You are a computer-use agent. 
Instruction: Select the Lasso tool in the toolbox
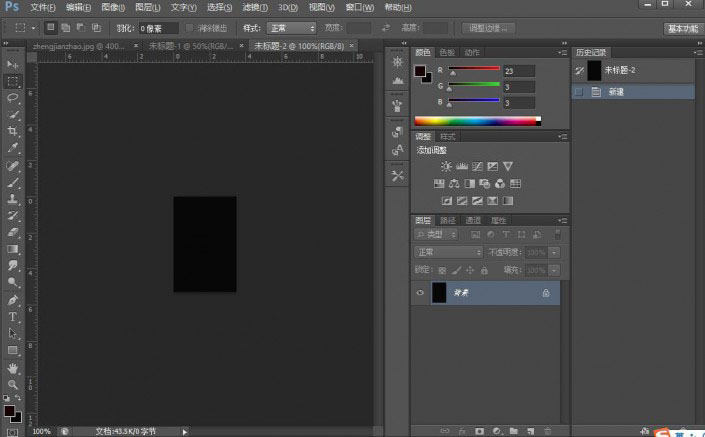click(14, 98)
